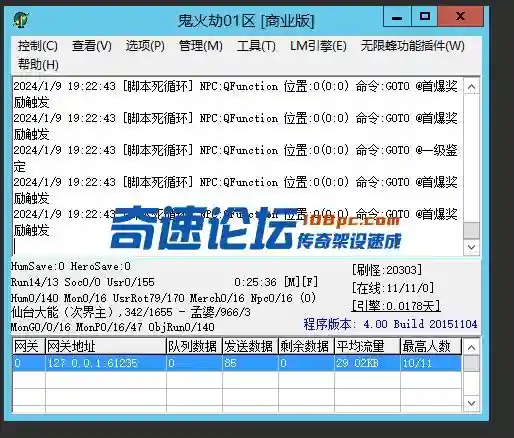Click log pane scroll up arrow

point(471,87)
